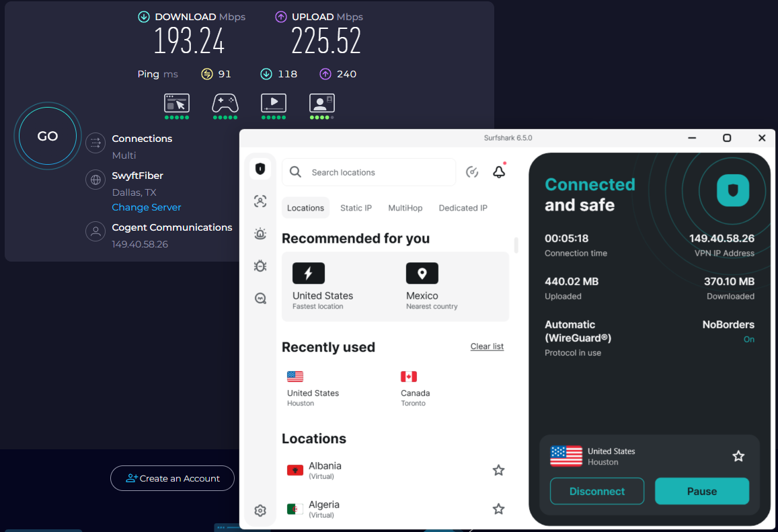Click the speed test speedometer icon

pyautogui.click(x=472, y=172)
